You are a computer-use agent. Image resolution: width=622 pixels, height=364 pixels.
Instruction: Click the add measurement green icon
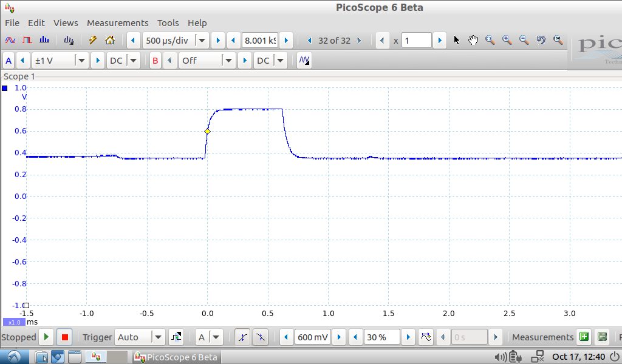pos(584,337)
